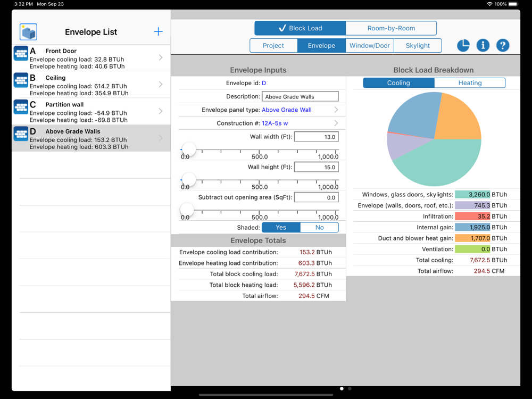Open the help question mark icon

pos(503,45)
